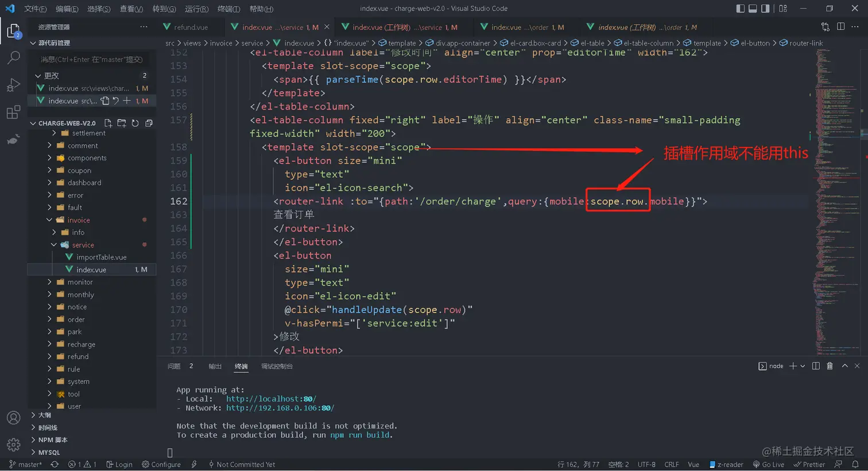The image size is (868, 471).
Task: Open file icon on selected changed index.vue
Action: (x=105, y=101)
